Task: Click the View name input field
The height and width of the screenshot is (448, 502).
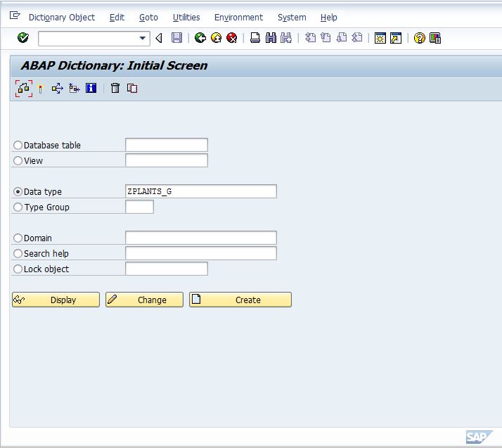Action: click(x=167, y=160)
